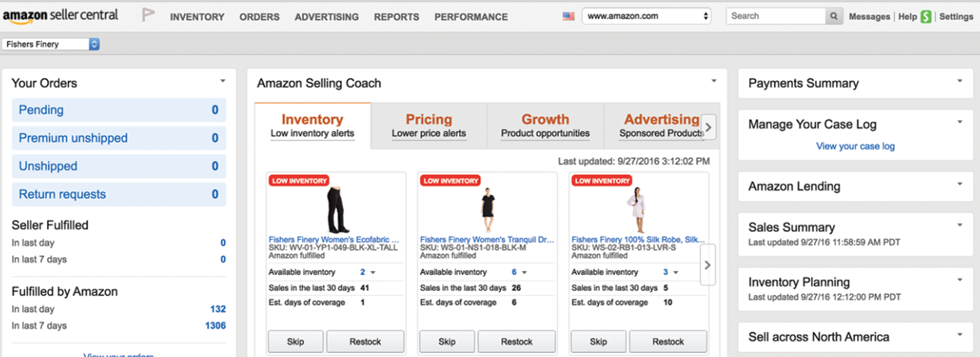Viewport: 980px width, 357px height.
Task: Restock the Silk Robe item
Action: coord(668,342)
